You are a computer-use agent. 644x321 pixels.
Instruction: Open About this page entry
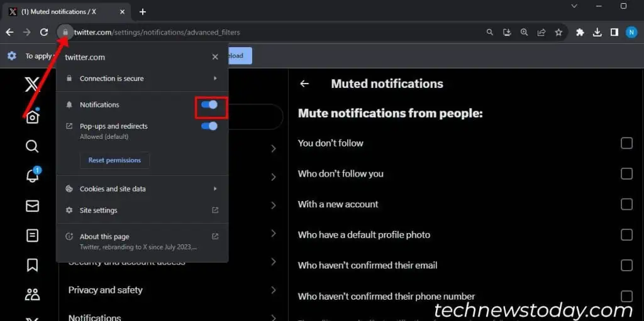point(142,242)
